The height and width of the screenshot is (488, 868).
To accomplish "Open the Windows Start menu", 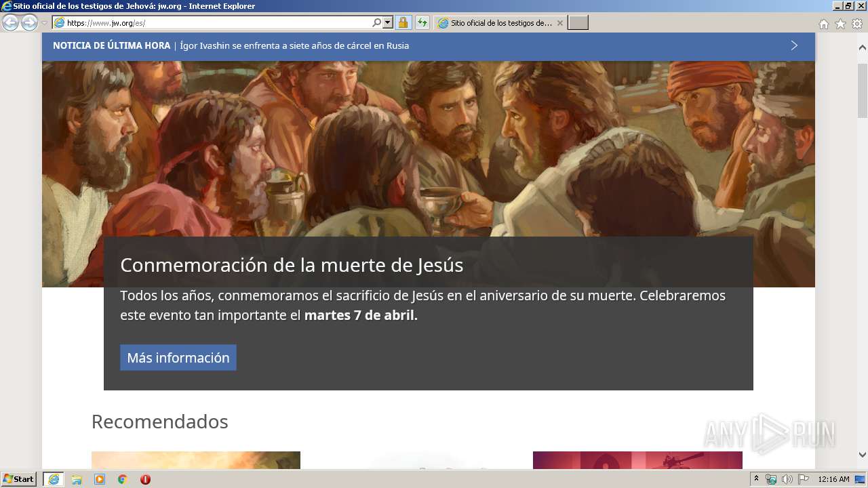I will (x=19, y=479).
